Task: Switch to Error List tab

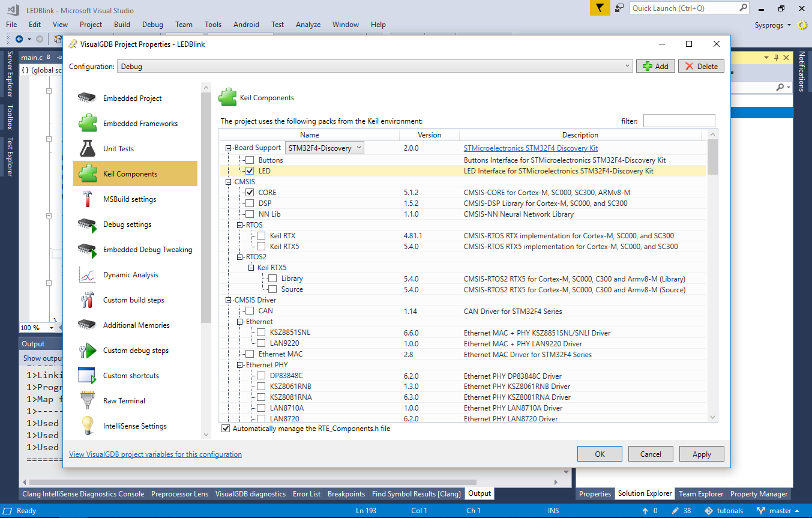Action: pyautogui.click(x=307, y=494)
